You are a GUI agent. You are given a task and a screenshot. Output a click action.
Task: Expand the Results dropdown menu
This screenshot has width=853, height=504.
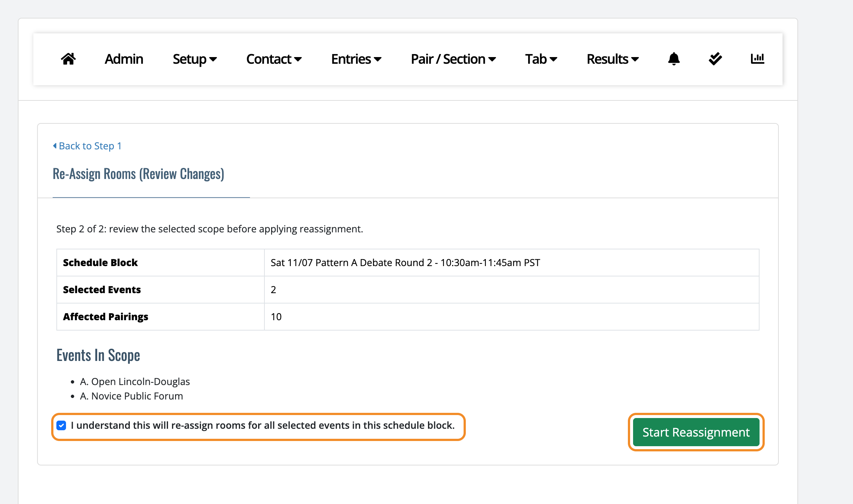tap(613, 59)
